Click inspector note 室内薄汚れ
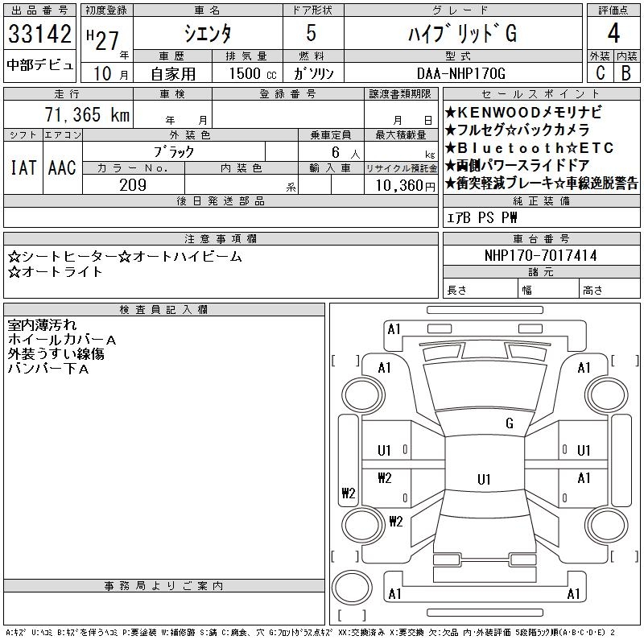The height and width of the screenshot is (644, 644). (x=42, y=325)
